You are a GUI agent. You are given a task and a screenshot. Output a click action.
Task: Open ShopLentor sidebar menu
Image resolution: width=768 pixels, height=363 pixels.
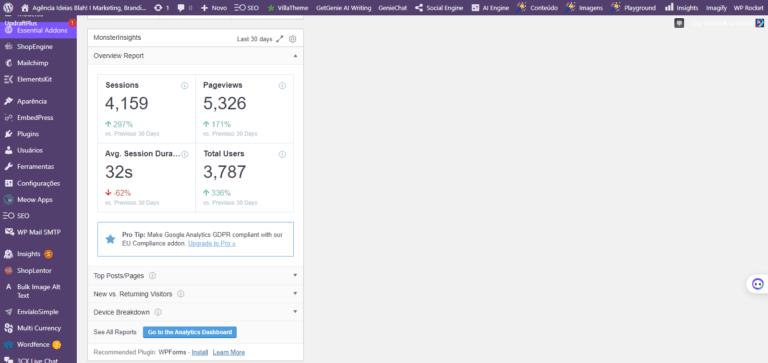coord(38,270)
